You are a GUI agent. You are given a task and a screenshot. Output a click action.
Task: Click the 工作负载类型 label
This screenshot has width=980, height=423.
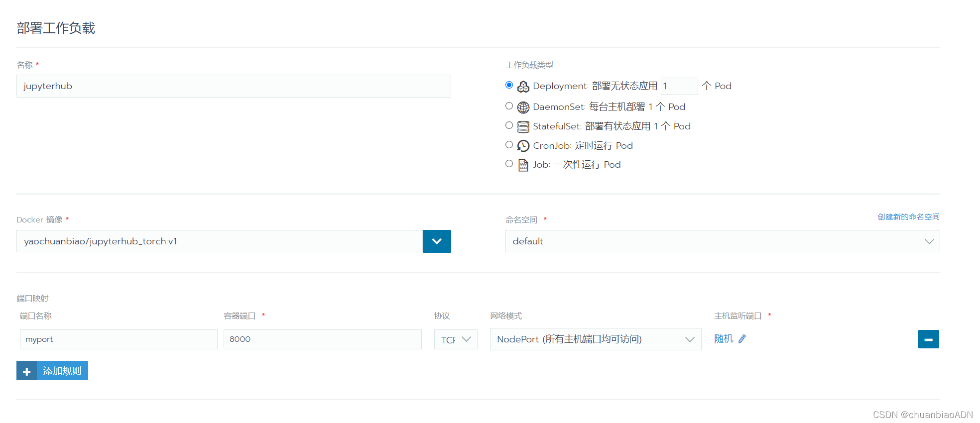(529, 65)
